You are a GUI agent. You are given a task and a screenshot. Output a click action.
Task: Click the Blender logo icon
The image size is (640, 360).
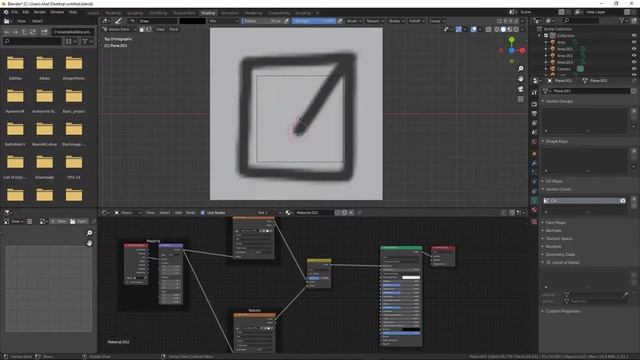(x=6, y=12)
